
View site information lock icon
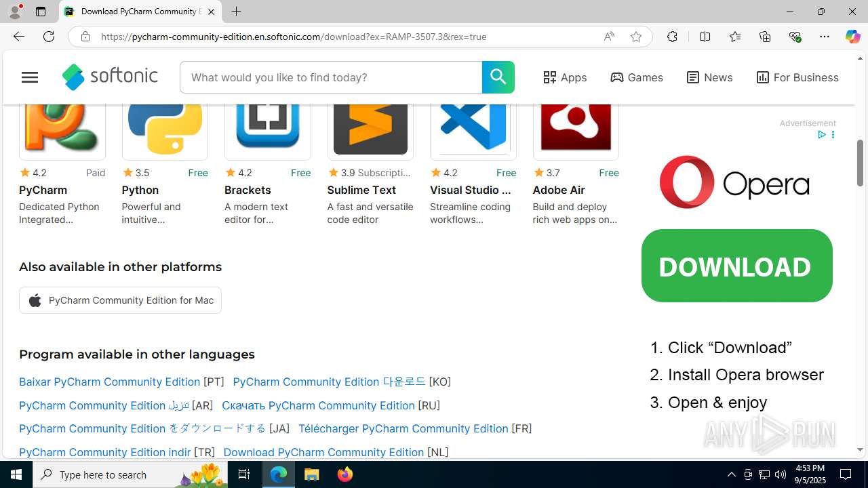tap(85, 37)
